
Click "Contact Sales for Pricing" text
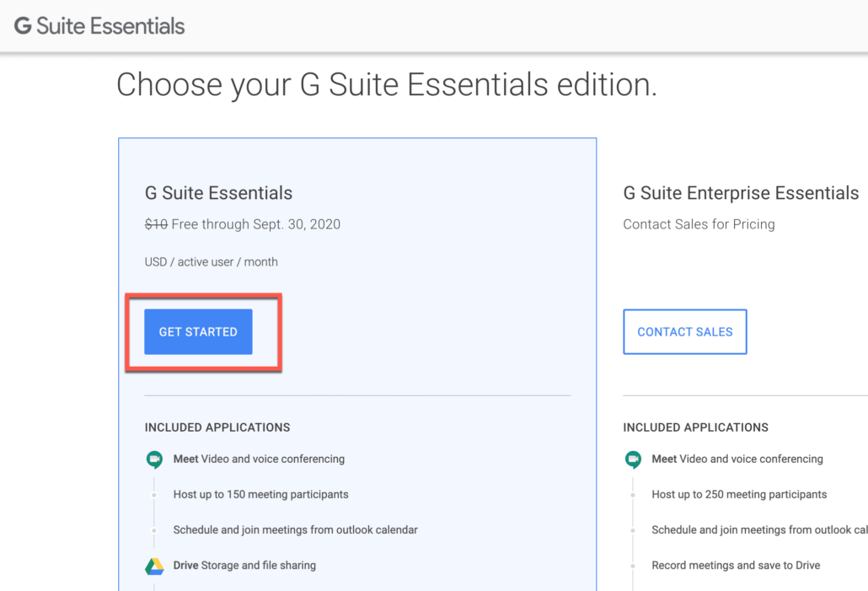(699, 224)
